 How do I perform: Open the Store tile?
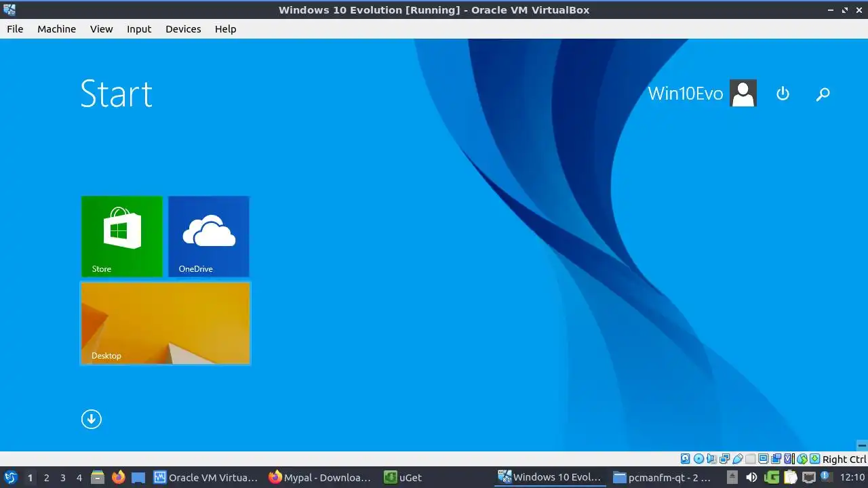point(122,237)
